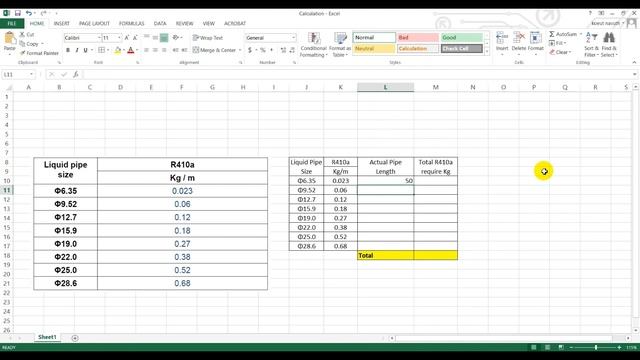Apply the Good cell style
640x360 pixels.
point(462,38)
